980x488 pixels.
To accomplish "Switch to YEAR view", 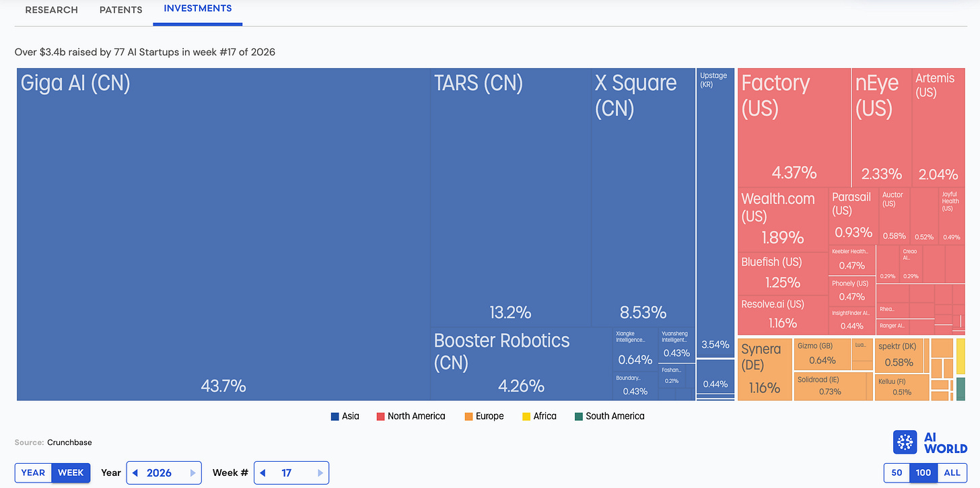I will pos(33,473).
